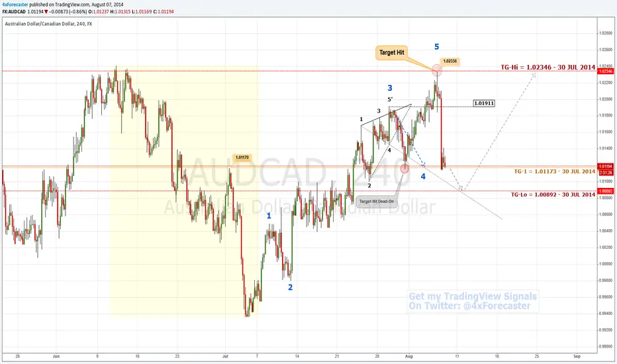Viewport: 617px width, 364px height.
Task: Select blue wave label 2
Action: click(x=290, y=287)
